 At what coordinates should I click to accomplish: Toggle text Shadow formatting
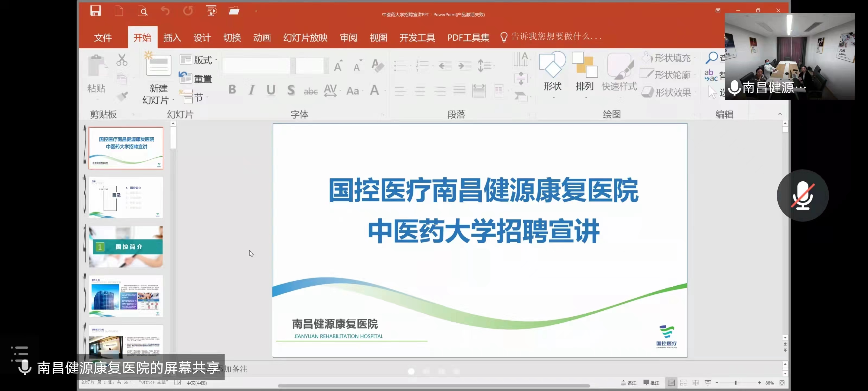coord(291,90)
